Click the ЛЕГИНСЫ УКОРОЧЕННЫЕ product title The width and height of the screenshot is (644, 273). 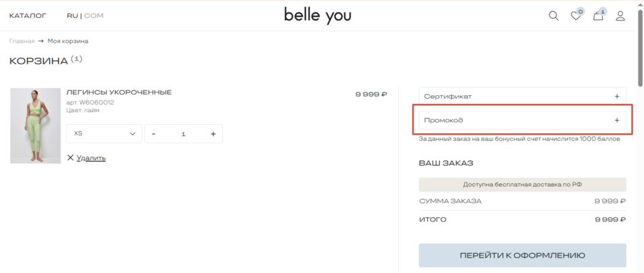coord(119,93)
